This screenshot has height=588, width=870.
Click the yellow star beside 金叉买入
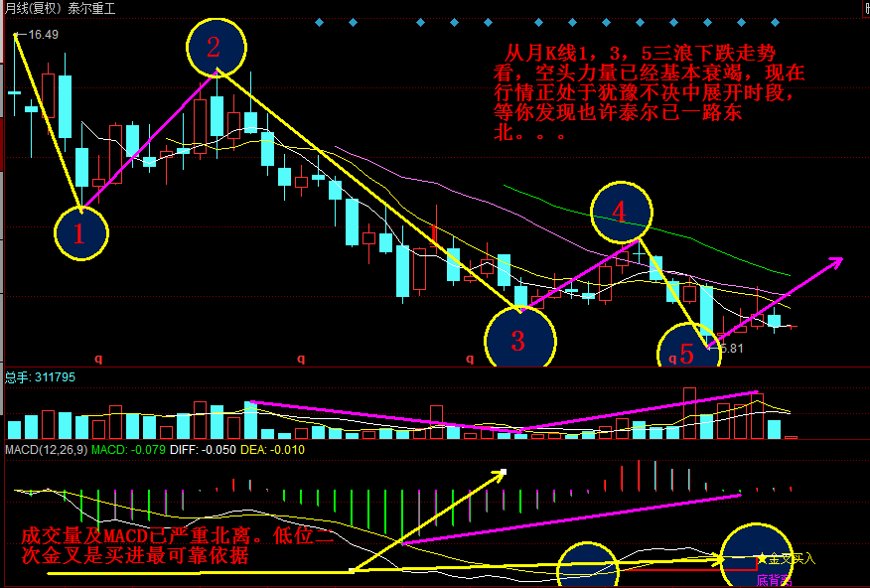[x=762, y=558]
